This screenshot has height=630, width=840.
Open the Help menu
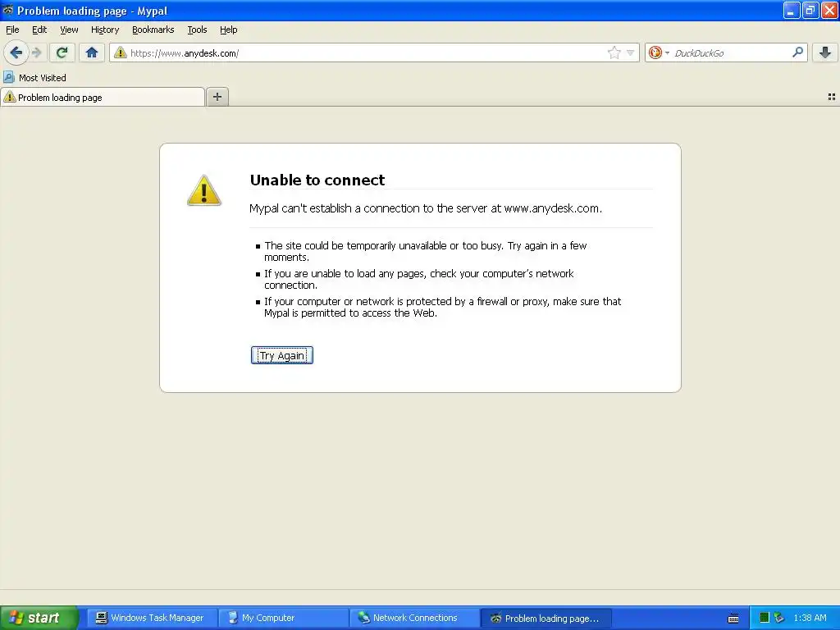click(229, 30)
